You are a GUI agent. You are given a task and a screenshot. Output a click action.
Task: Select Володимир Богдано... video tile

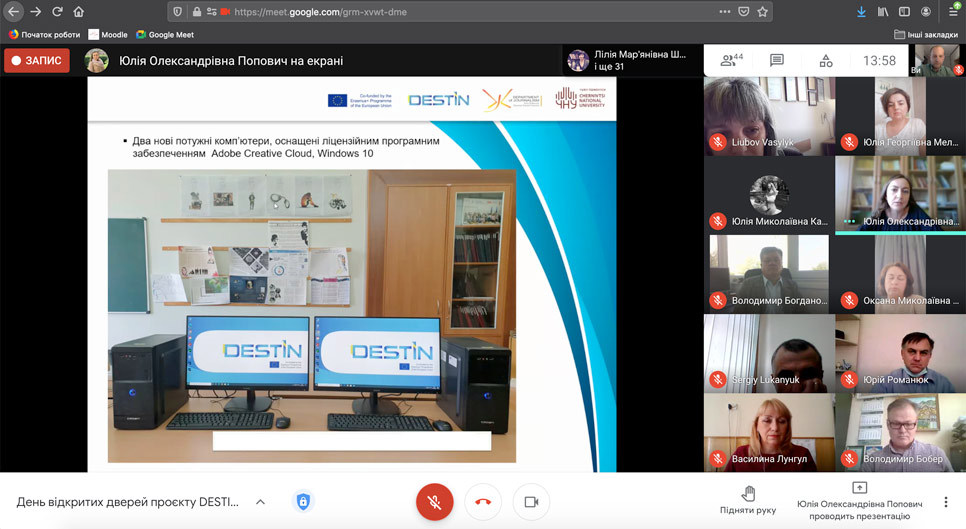click(x=769, y=274)
